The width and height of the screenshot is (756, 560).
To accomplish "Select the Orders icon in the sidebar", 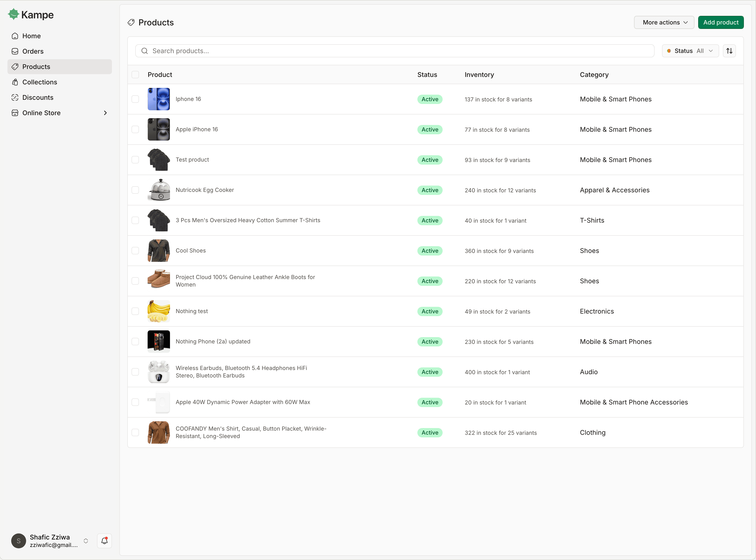I will (15, 51).
